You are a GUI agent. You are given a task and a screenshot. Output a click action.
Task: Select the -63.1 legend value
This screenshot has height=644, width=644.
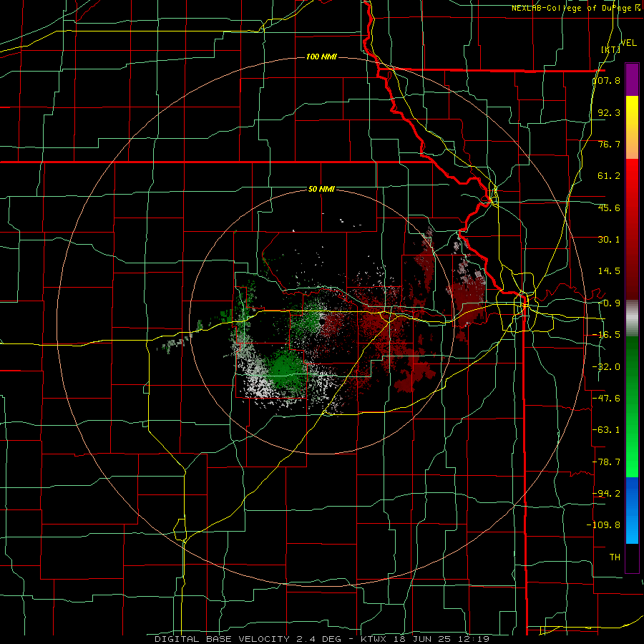(606, 430)
